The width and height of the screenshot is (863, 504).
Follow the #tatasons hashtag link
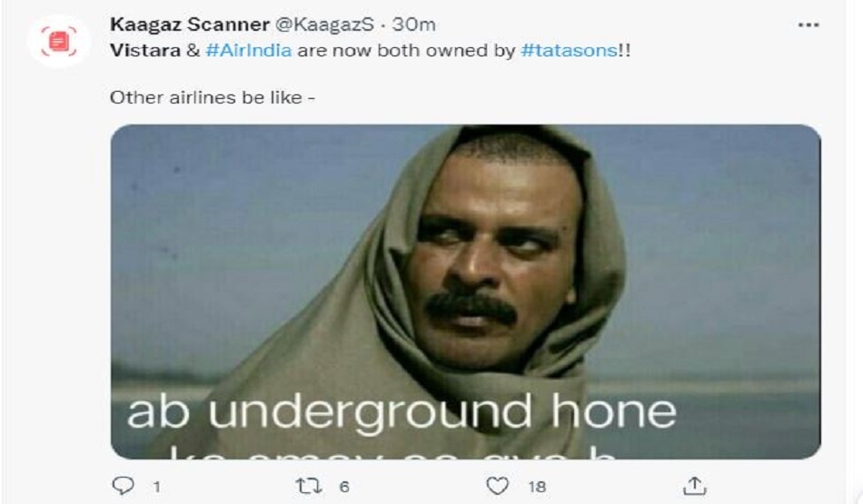point(568,50)
